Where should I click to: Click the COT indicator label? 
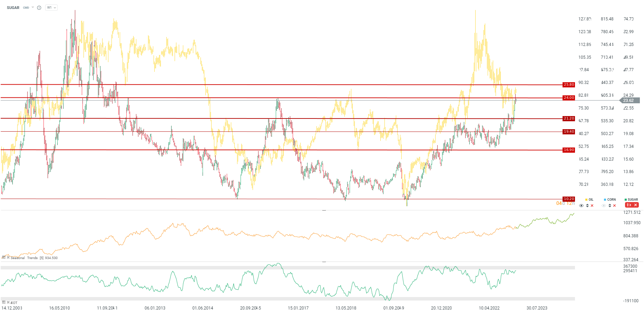click(x=14, y=303)
